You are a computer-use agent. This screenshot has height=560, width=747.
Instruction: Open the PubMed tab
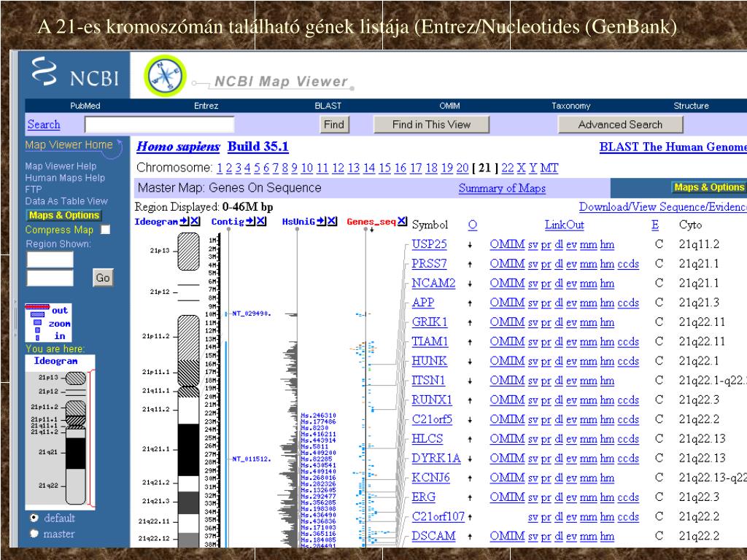tap(85, 106)
